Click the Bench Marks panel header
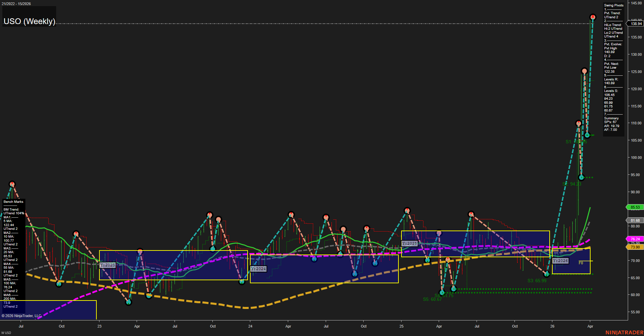 pyautogui.click(x=13, y=201)
